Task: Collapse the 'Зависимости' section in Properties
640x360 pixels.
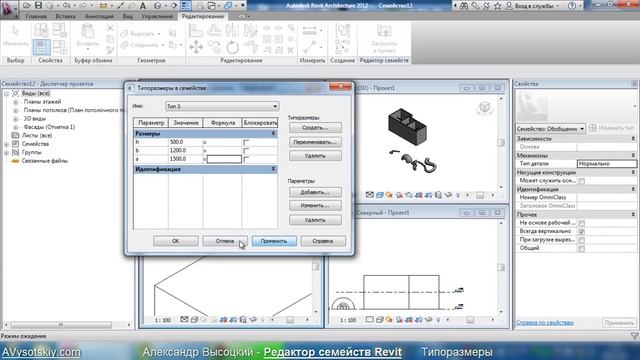Action: pos(633,139)
